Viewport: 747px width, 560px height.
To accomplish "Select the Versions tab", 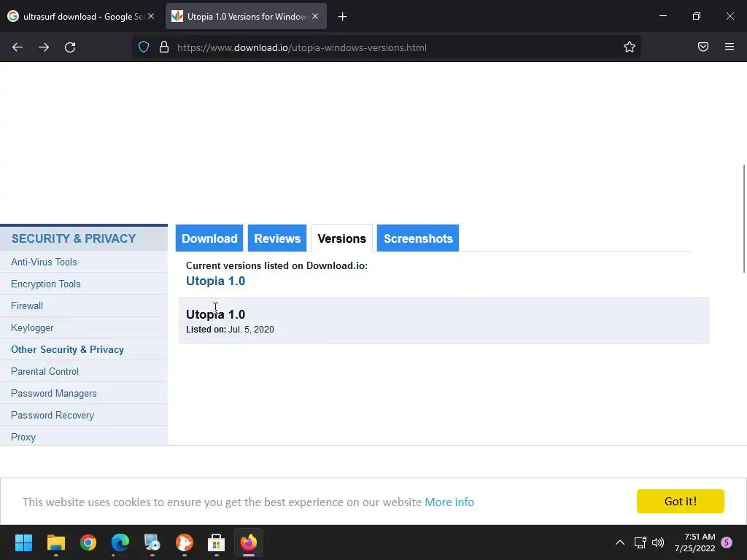I will tap(341, 238).
